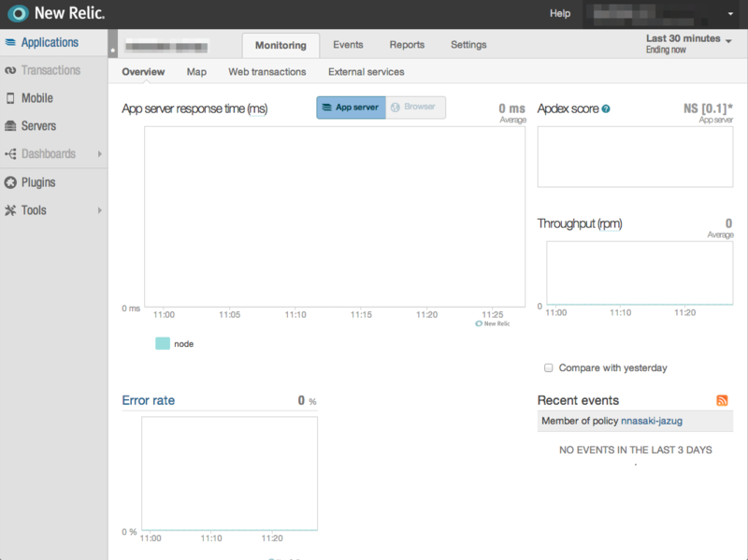Open the Error rate link
The width and height of the screenshot is (748, 560).
(x=149, y=400)
